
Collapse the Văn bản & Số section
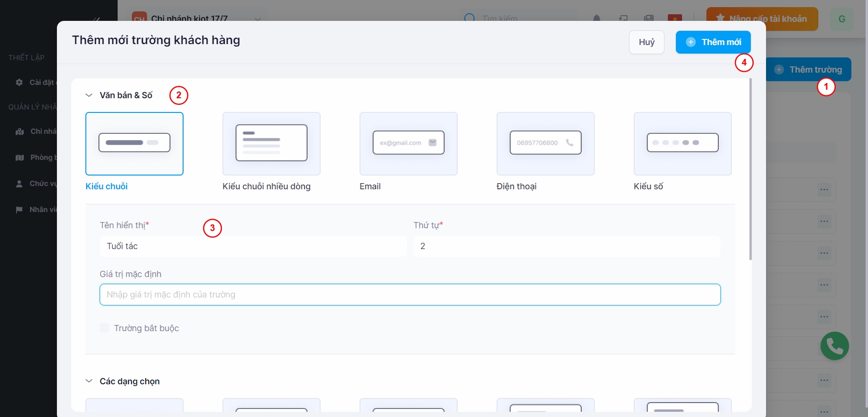tap(89, 95)
